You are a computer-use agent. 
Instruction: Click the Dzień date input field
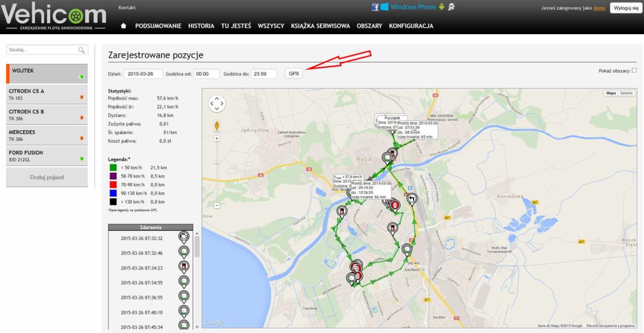143,73
